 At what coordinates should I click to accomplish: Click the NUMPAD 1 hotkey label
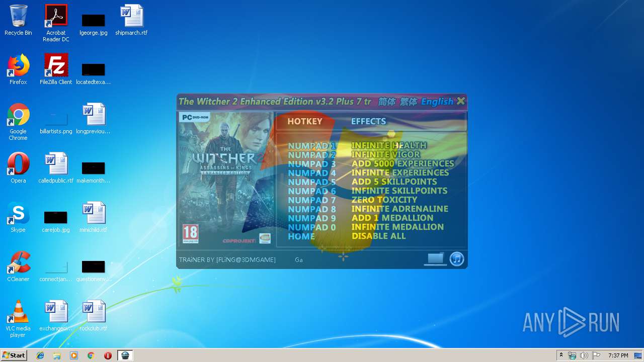coord(312,146)
